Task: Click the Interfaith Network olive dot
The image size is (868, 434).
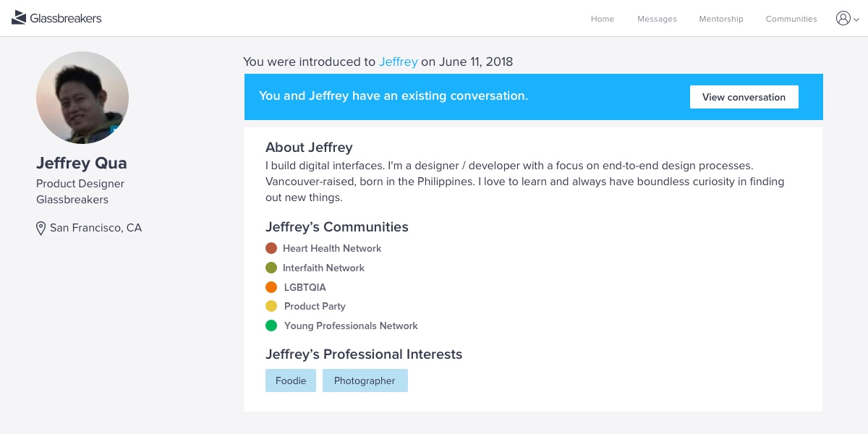Action: [x=271, y=268]
